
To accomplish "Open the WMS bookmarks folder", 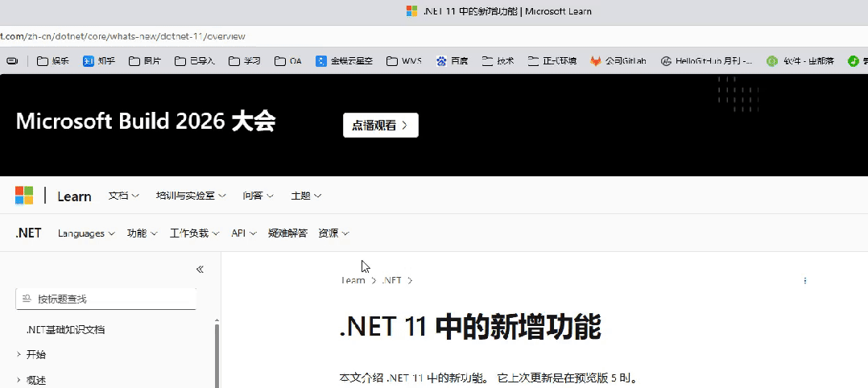I will click(x=403, y=61).
